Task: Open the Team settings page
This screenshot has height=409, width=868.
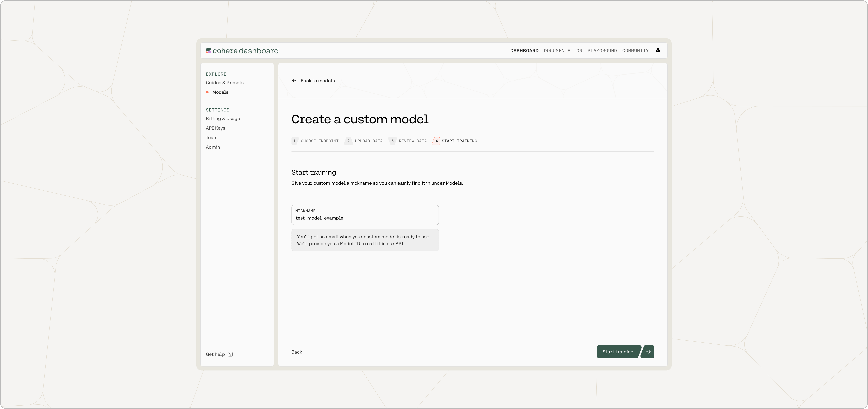Action: point(212,138)
